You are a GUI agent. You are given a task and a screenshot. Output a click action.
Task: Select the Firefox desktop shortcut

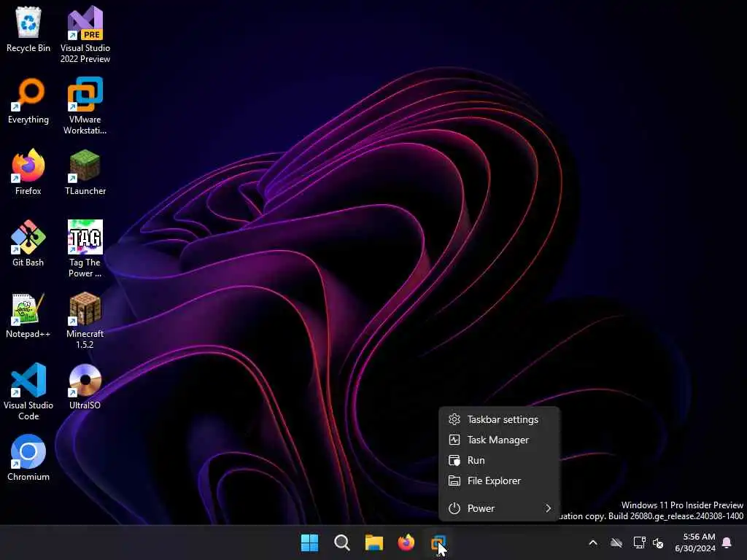28,172
